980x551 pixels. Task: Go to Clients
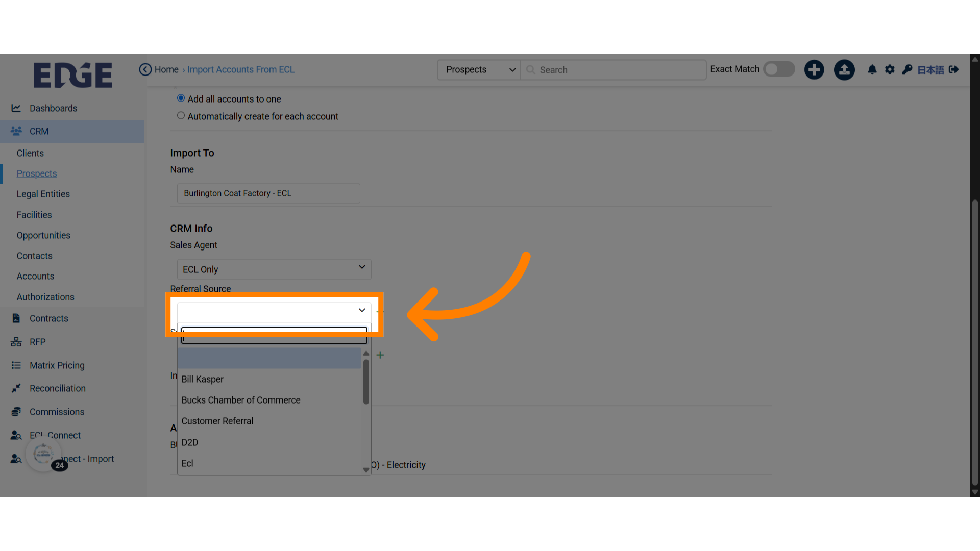coord(30,153)
